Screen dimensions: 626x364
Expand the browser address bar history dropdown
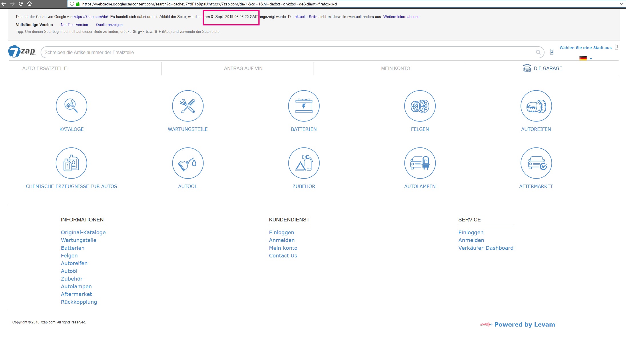pos(621,4)
